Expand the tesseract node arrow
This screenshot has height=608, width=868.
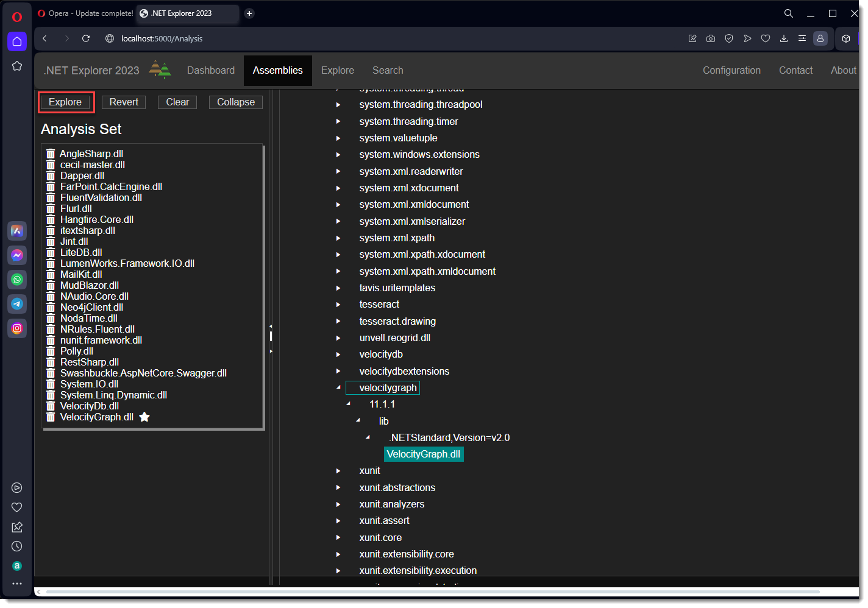point(338,305)
